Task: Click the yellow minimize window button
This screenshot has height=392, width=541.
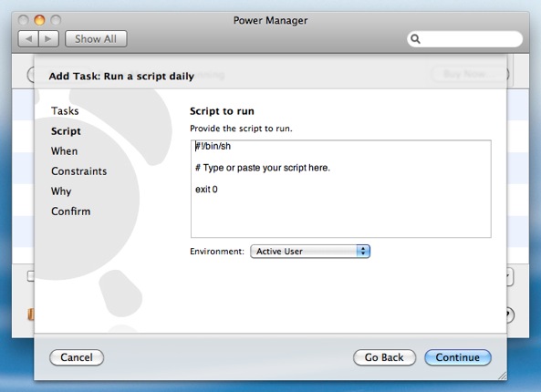Action: point(39,20)
